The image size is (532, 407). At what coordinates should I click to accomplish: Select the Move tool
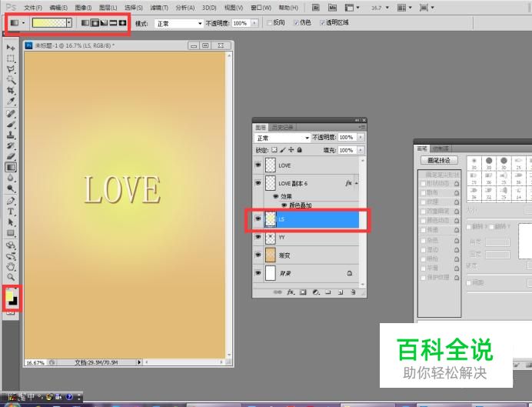(x=11, y=48)
